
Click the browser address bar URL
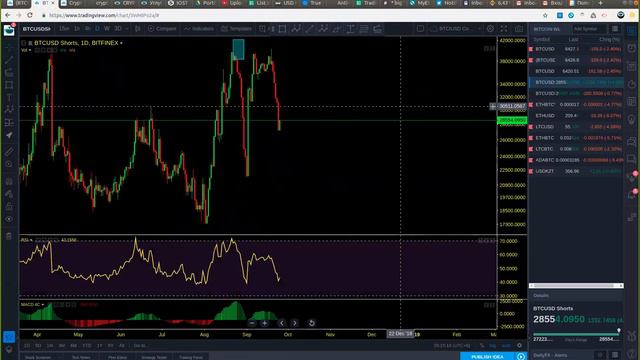[104, 16]
